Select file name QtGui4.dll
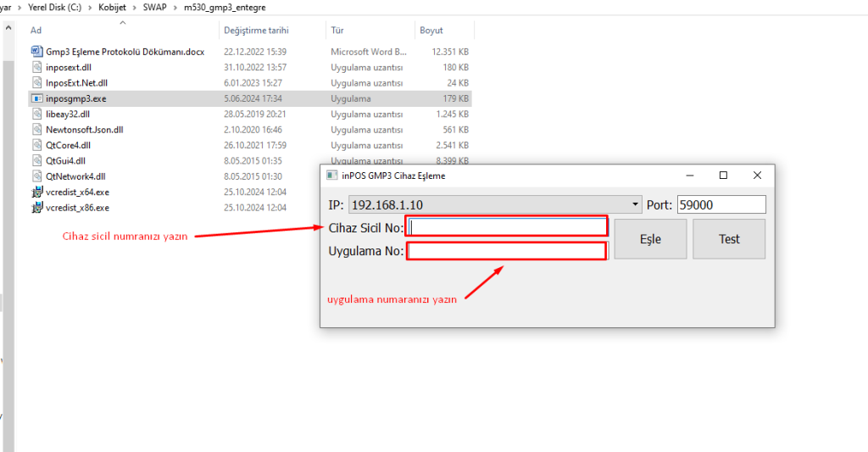The height and width of the screenshot is (452, 868). tap(66, 160)
